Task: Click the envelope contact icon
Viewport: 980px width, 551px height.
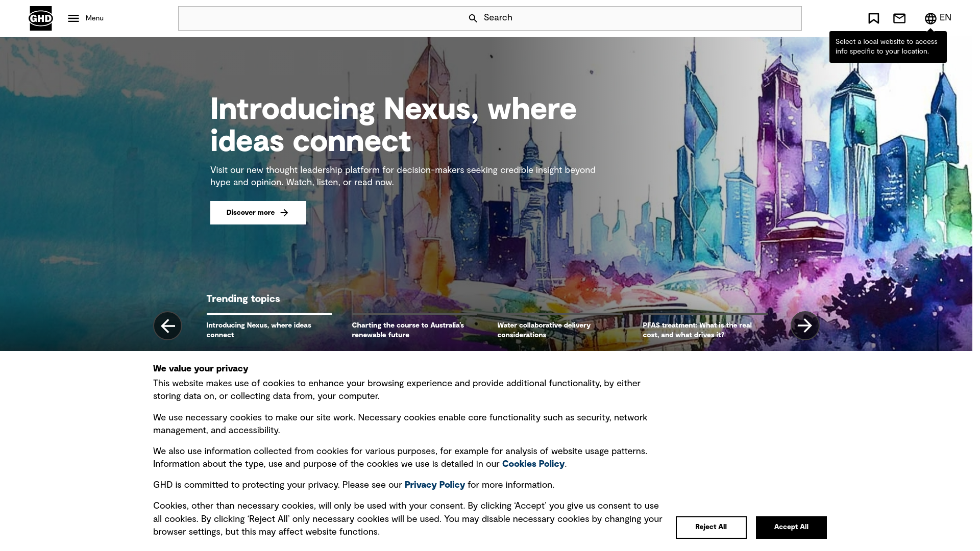Action: tap(899, 18)
